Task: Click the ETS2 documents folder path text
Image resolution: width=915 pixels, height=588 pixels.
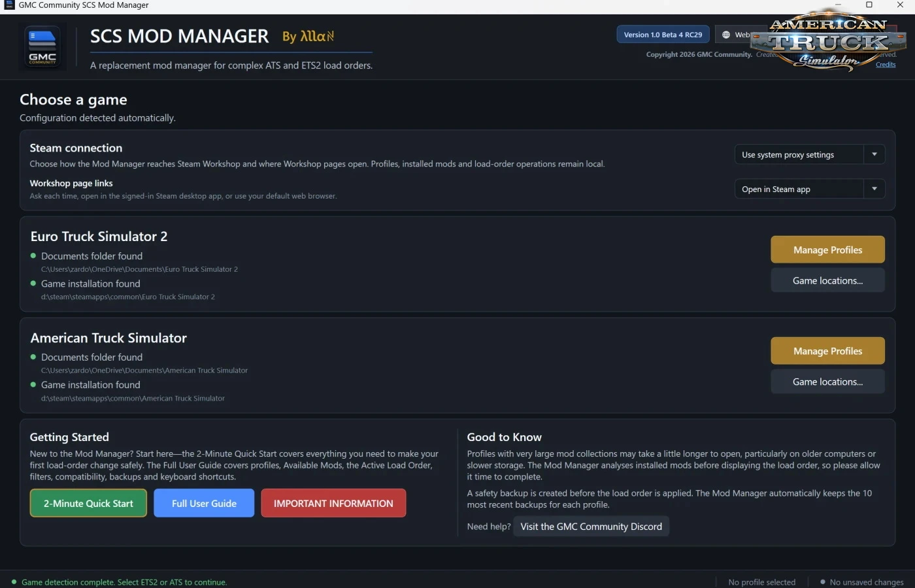Action: click(139, 269)
